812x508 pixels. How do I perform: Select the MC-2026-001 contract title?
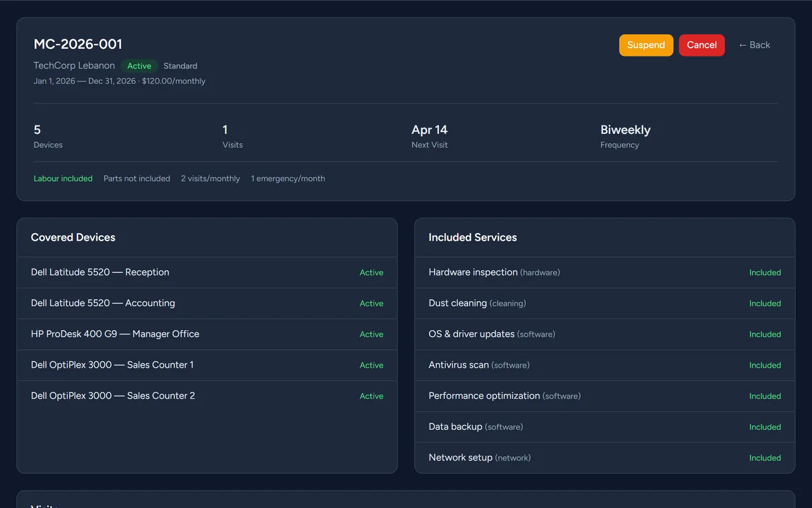[x=78, y=44]
